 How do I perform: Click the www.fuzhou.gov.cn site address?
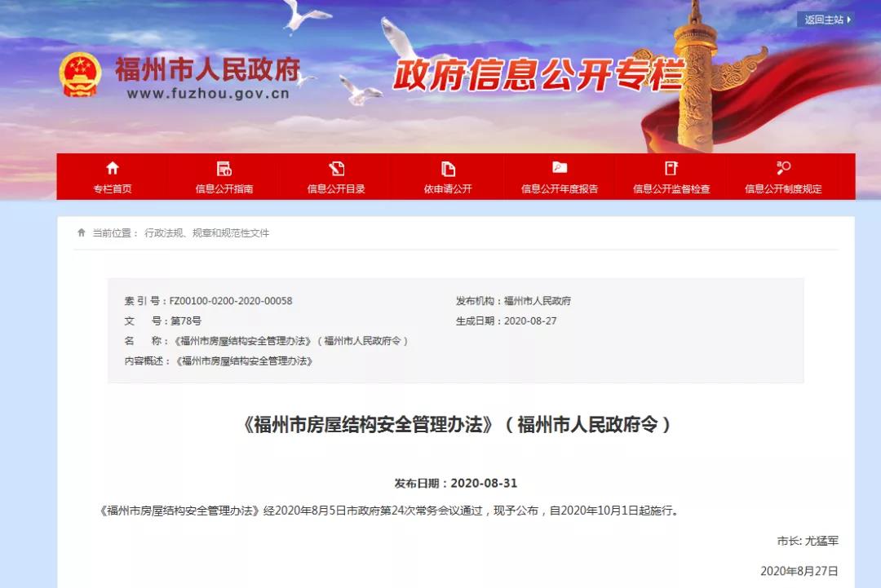[x=208, y=94]
